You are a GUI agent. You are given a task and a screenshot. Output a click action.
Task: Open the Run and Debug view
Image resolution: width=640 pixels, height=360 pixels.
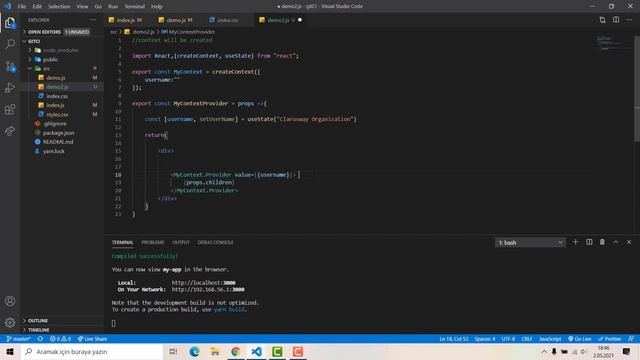click(10, 88)
